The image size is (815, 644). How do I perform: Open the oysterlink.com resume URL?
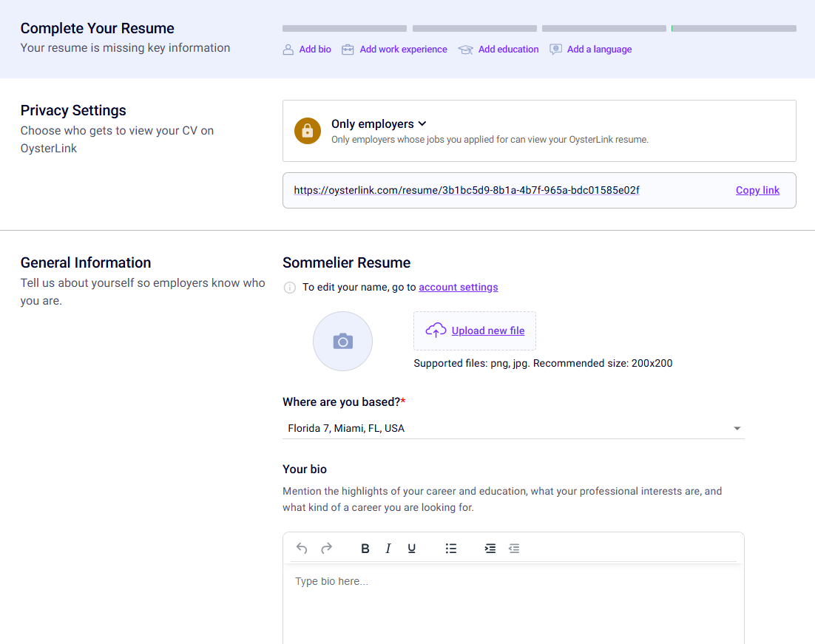coord(466,190)
